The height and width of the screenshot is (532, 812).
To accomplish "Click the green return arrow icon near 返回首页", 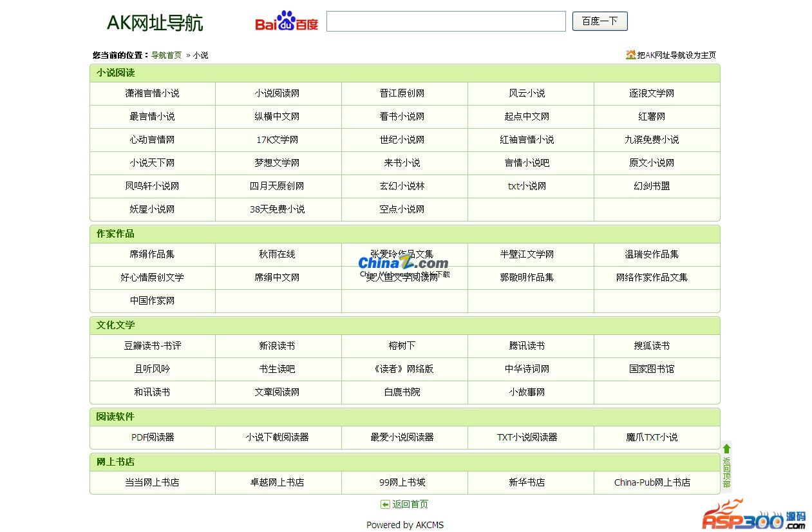I will coord(385,504).
